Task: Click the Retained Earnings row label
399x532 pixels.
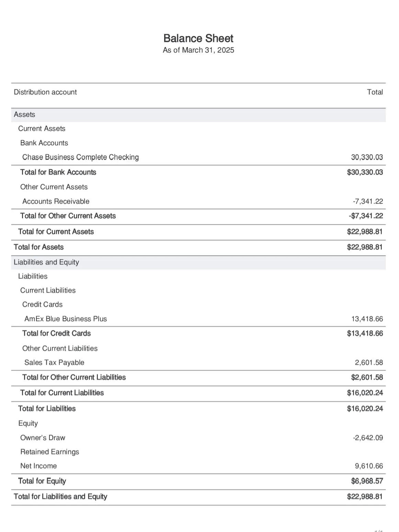Action: point(49,452)
